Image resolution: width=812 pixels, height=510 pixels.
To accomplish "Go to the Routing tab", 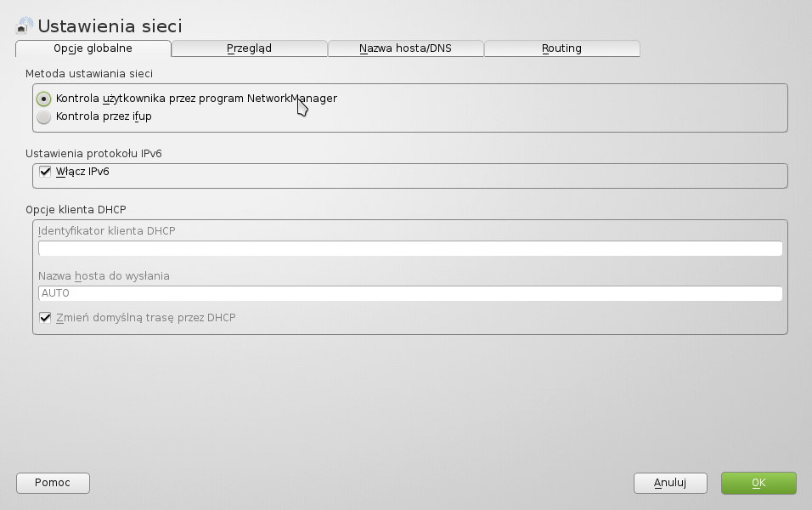I will (x=561, y=48).
